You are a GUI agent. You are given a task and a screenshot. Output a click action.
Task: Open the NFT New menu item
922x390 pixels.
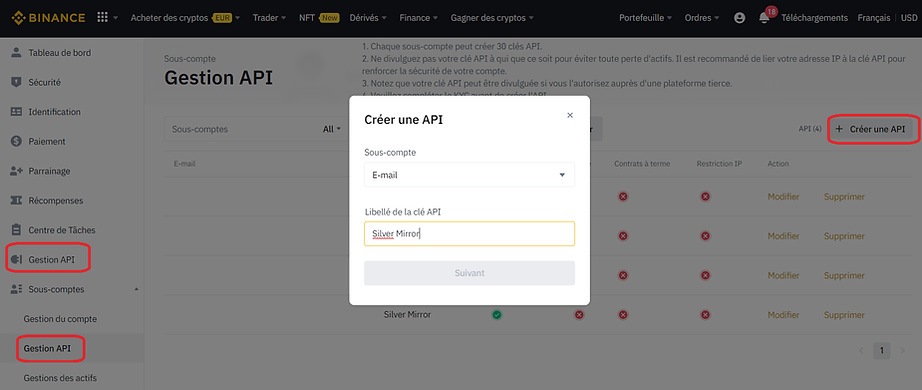click(319, 18)
